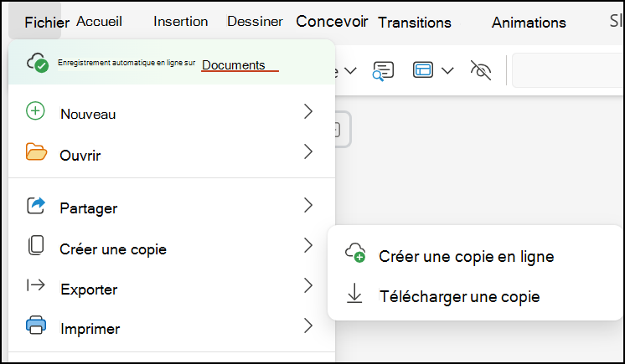Click the download arrow icon
Viewport: 625px width, 364px height.
[x=354, y=294]
